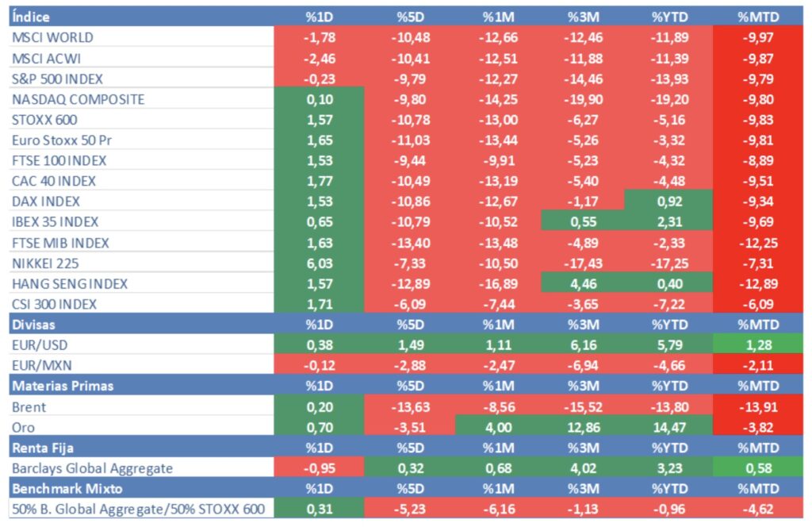Click the MSCI WORLD row label
This screenshot has width=812, height=527.
pos(52,37)
